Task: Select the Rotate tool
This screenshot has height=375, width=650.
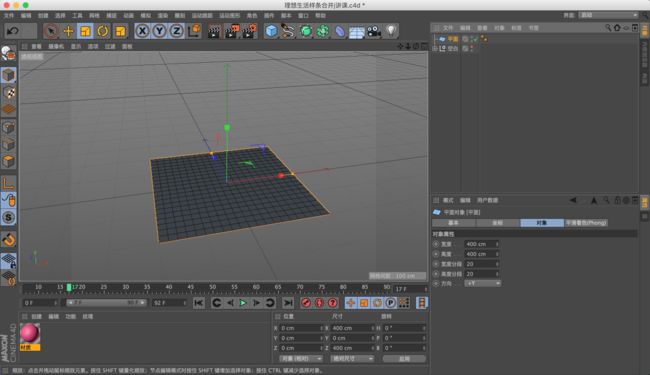Action: 102,31
